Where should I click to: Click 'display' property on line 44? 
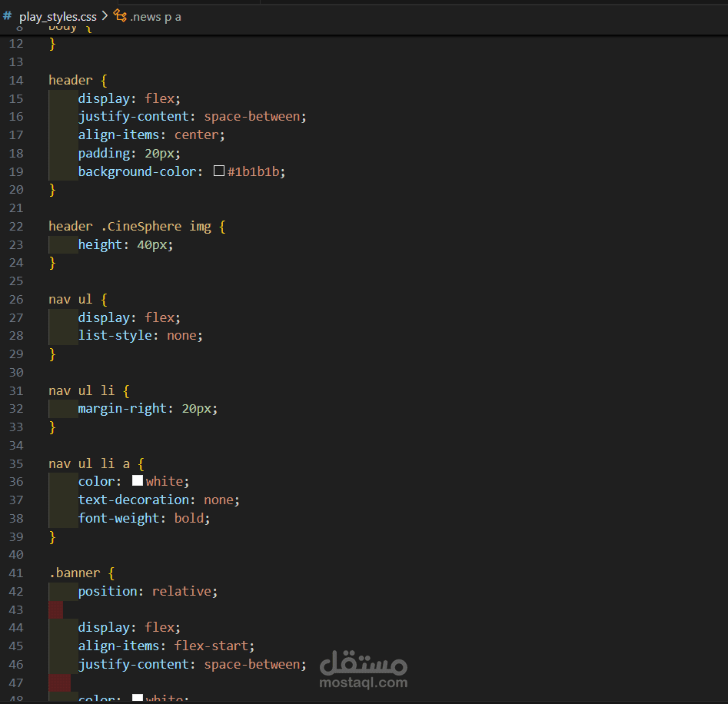[x=104, y=627]
